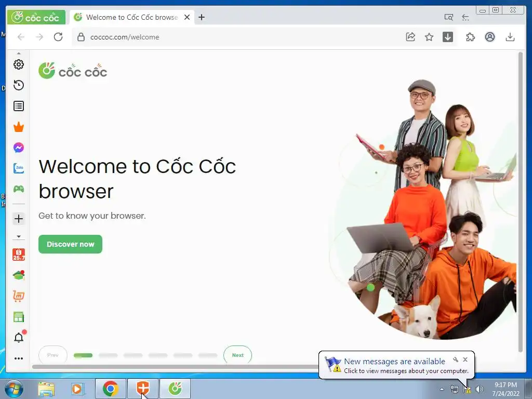View site information lock icon
This screenshot has height=399, width=532.
point(81,37)
